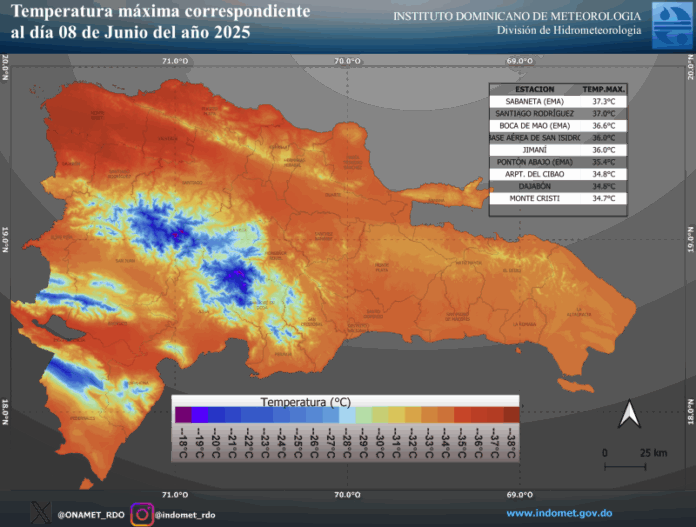Image resolution: width=696 pixels, height=527 pixels.
Task: Click the INDOMET logo in the header
Action: 669,24
